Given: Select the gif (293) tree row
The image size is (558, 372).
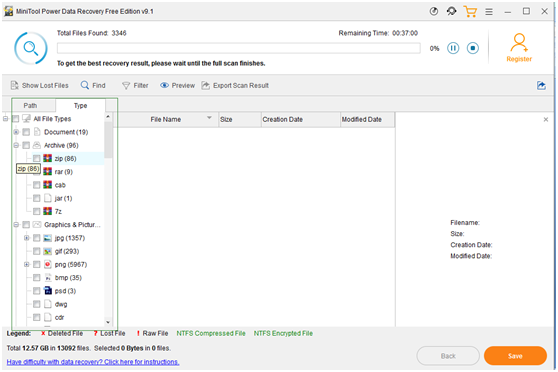Looking at the screenshot, I should (x=68, y=251).
